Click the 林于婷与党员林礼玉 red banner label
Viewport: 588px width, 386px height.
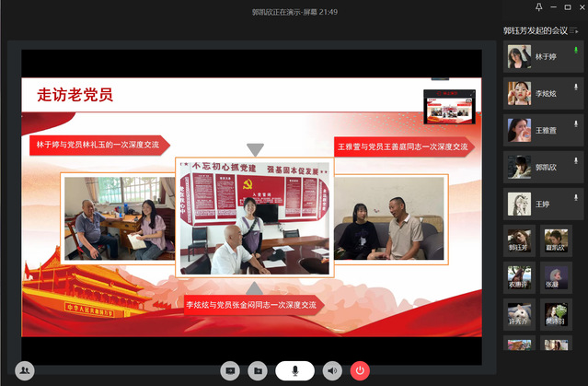[x=98, y=145]
